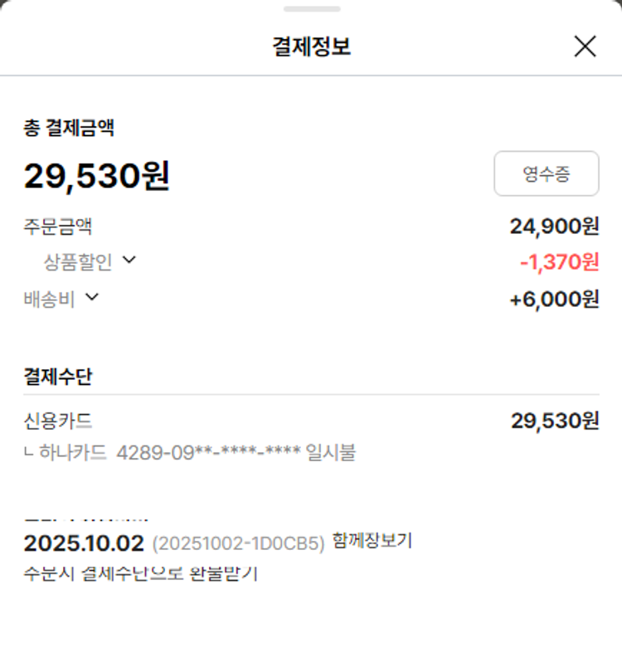Click the drag handle at the sheet top

(x=311, y=9)
